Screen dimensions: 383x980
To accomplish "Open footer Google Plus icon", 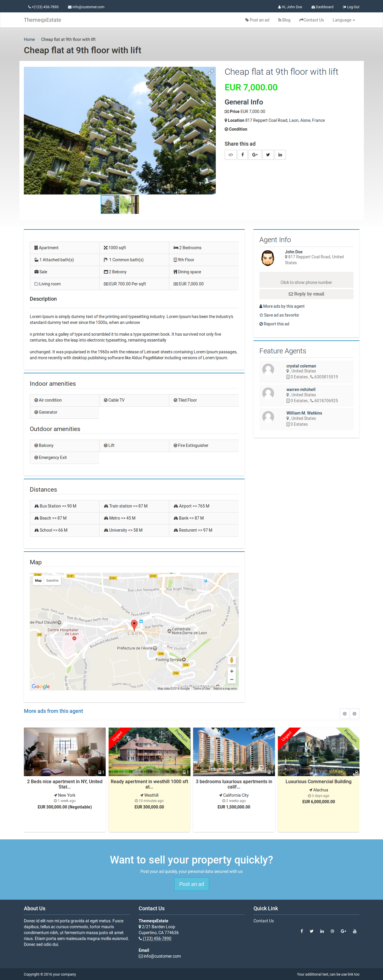I will (344, 931).
